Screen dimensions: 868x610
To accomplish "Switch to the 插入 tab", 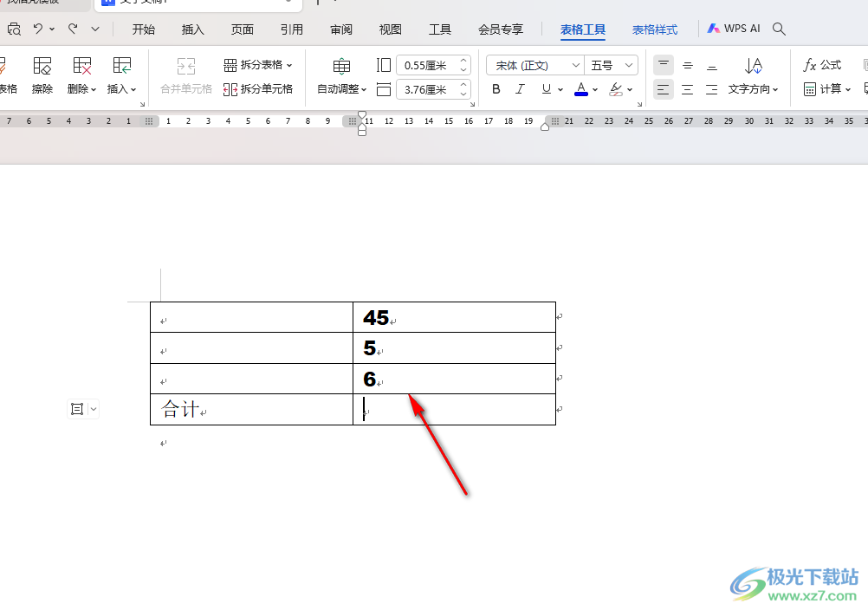I will click(x=192, y=29).
